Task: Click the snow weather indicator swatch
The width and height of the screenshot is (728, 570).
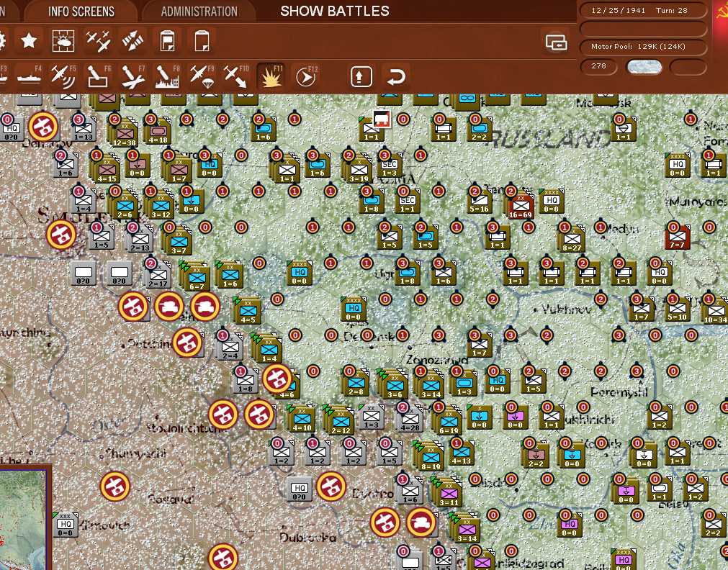Action: pos(644,66)
